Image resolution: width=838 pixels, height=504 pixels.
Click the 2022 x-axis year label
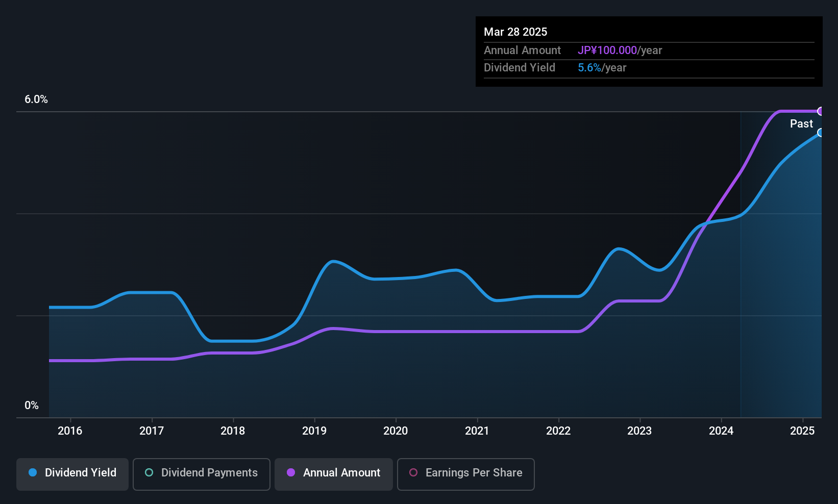(558, 431)
